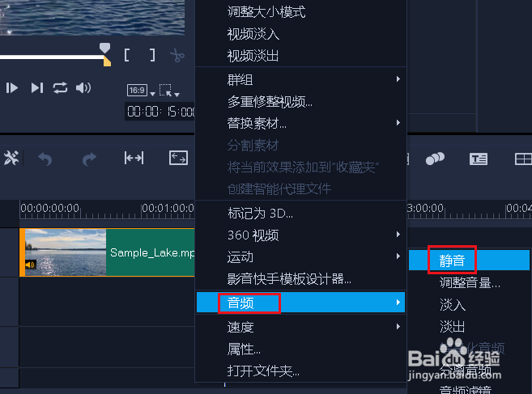
Task: Click the scissors split clip icon
Action: coord(177,55)
